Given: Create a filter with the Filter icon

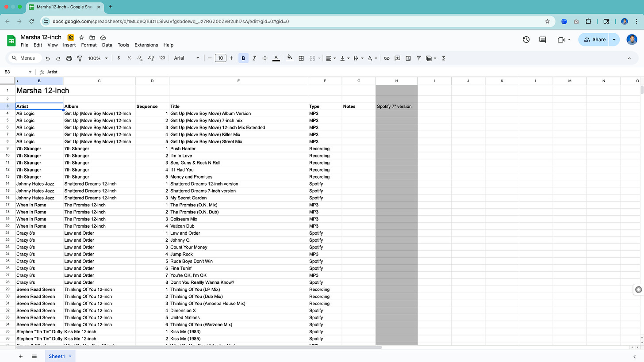Looking at the screenshot, I should coord(418,58).
